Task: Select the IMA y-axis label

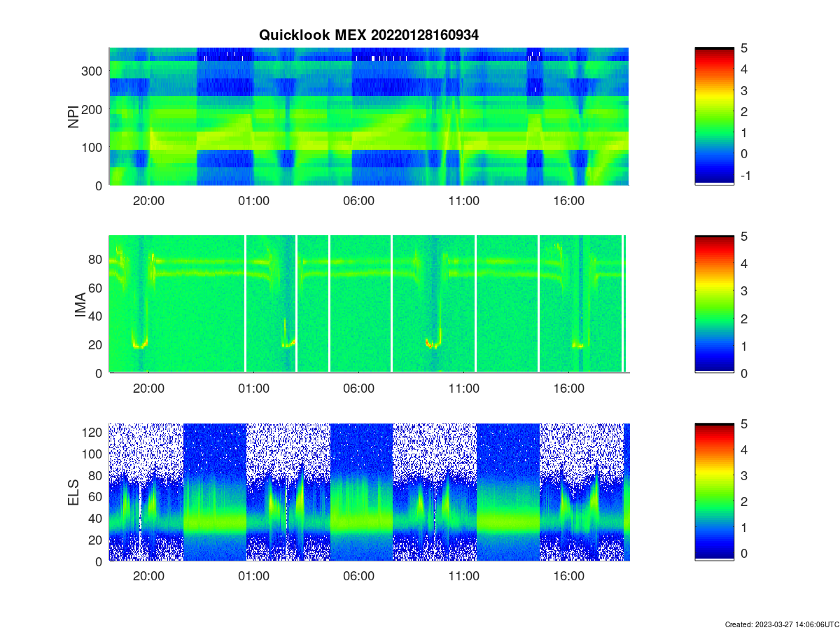Action: point(80,304)
